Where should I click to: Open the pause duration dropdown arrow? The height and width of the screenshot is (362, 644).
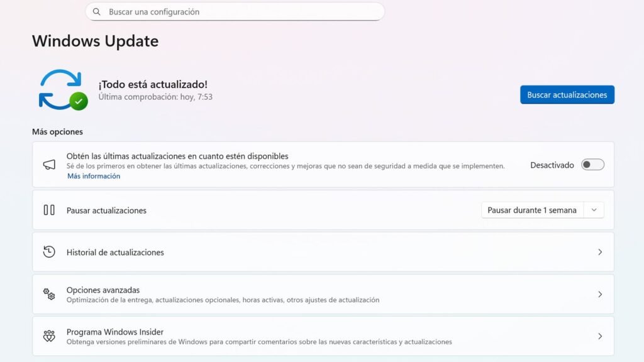594,210
